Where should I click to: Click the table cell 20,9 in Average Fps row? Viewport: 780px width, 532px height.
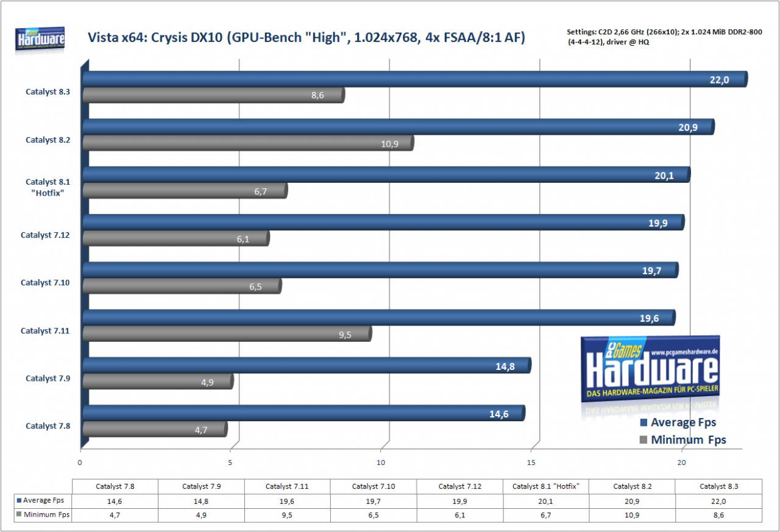click(633, 500)
